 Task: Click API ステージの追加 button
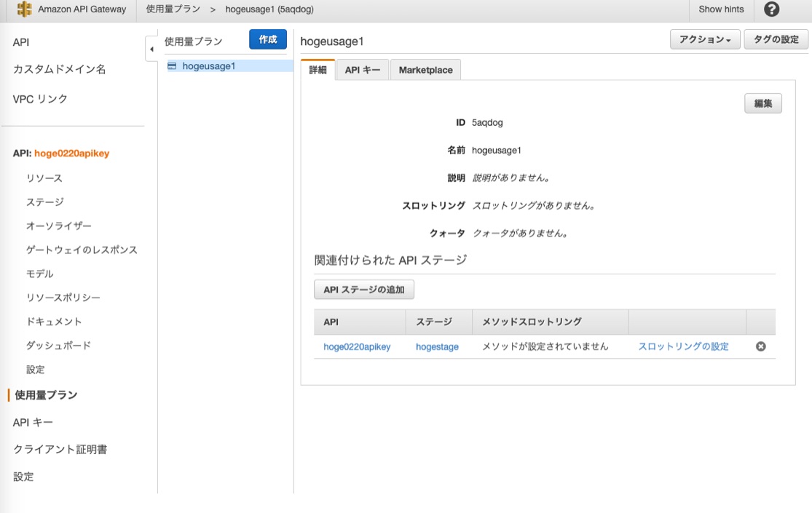point(364,290)
